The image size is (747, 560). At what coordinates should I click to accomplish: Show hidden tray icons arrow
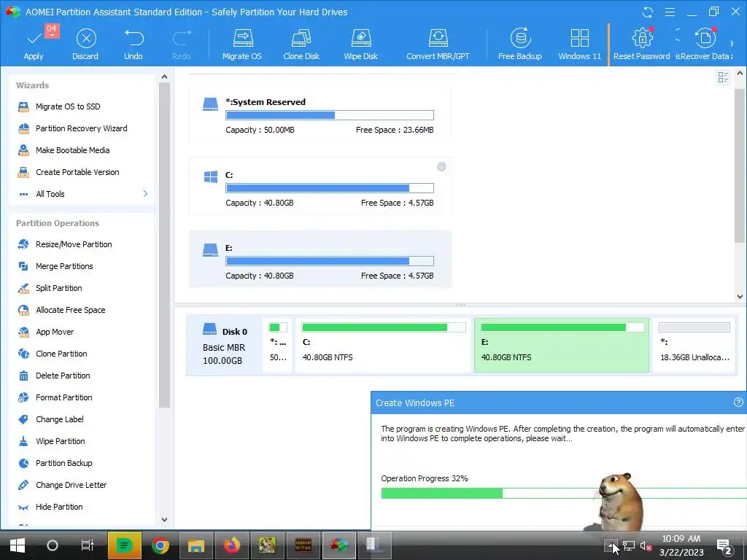pos(611,545)
